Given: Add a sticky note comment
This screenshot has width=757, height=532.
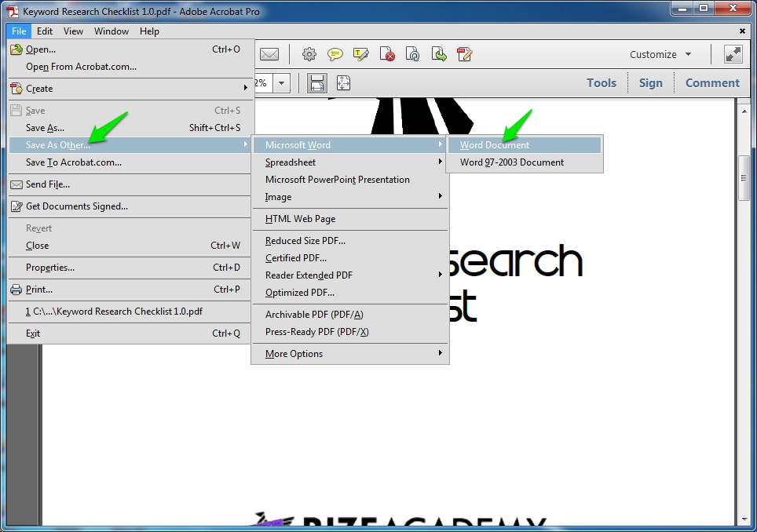Looking at the screenshot, I should pyautogui.click(x=335, y=54).
